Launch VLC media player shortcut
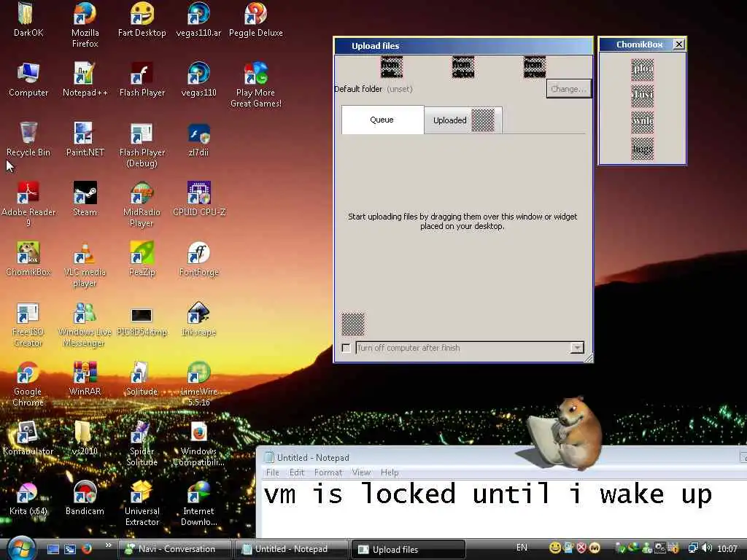747x560 pixels. [85, 264]
